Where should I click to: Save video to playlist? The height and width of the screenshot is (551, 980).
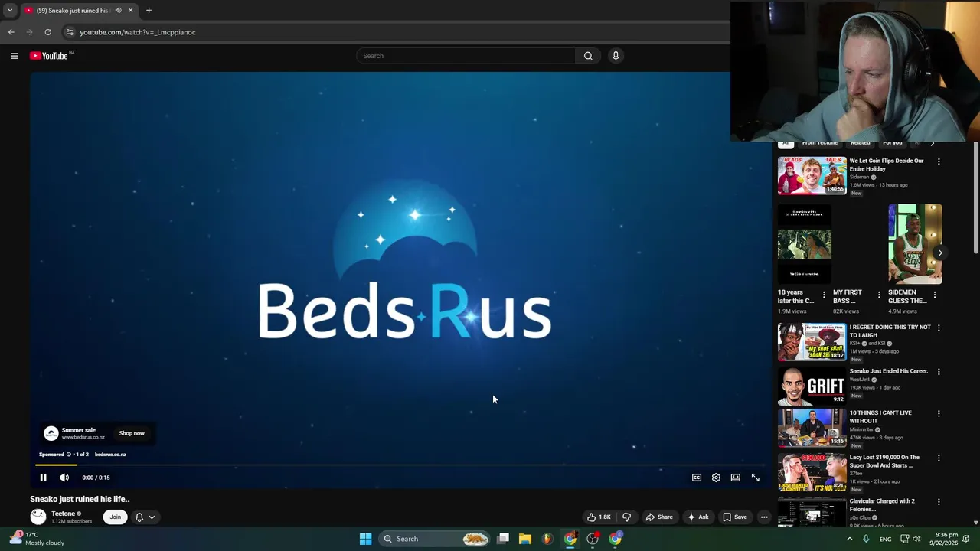pyautogui.click(x=735, y=517)
